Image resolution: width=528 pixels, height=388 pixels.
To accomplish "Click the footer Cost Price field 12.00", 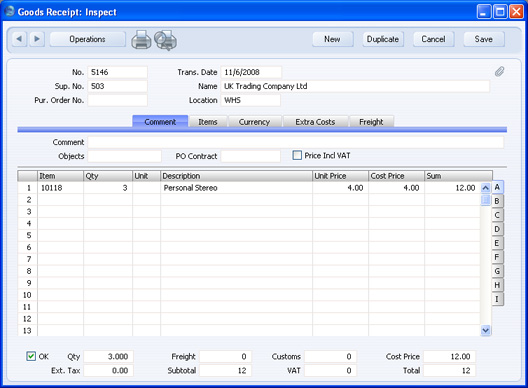I will [x=450, y=356].
